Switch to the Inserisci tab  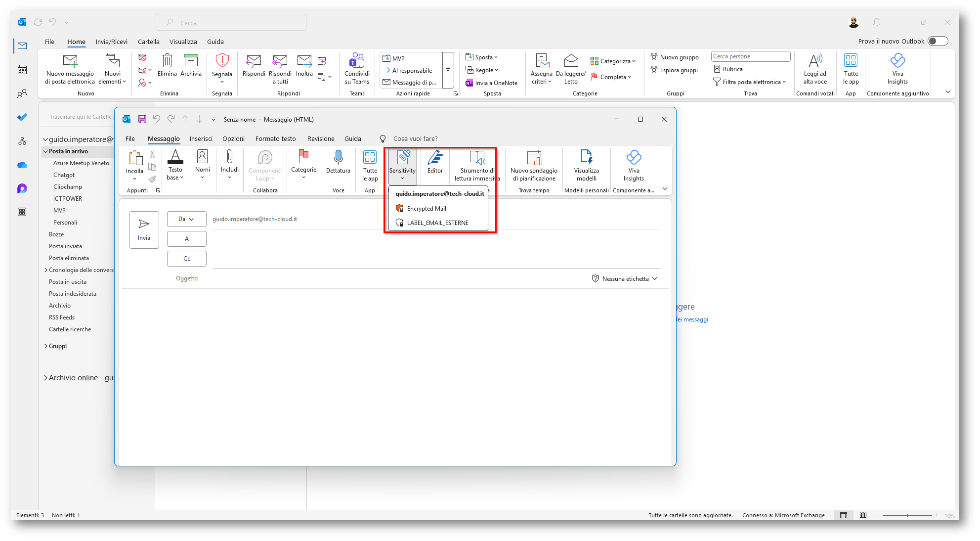[x=201, y=139]
